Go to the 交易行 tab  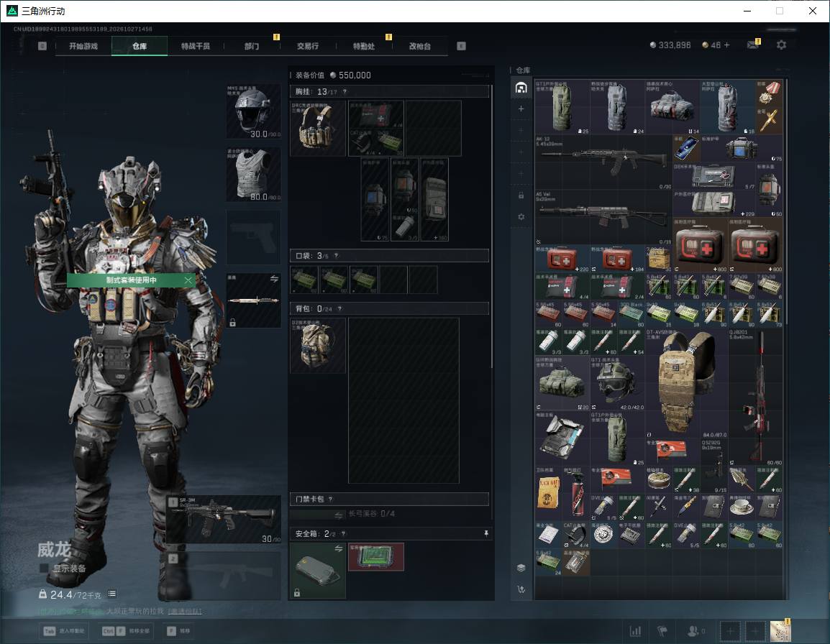(308, 46)
